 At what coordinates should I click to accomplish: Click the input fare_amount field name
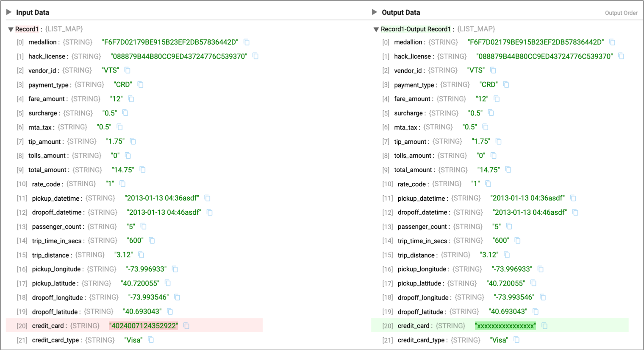[47, 99]
